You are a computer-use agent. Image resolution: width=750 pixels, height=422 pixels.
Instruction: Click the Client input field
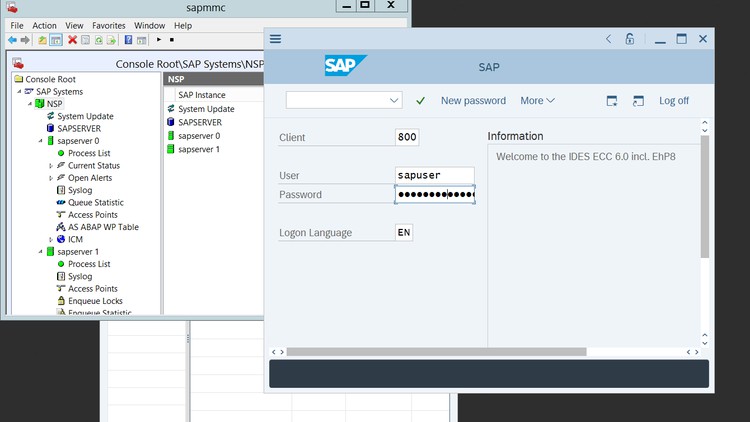(x=407, y=137)
